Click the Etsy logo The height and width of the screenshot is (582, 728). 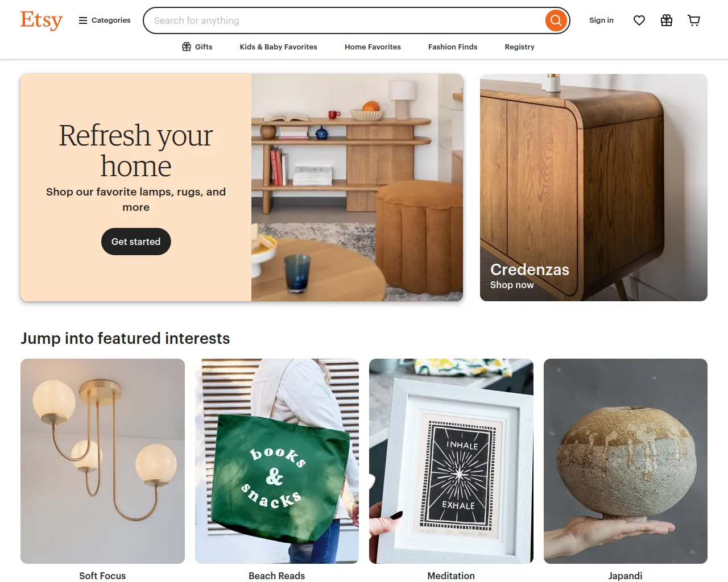point(42,20)
